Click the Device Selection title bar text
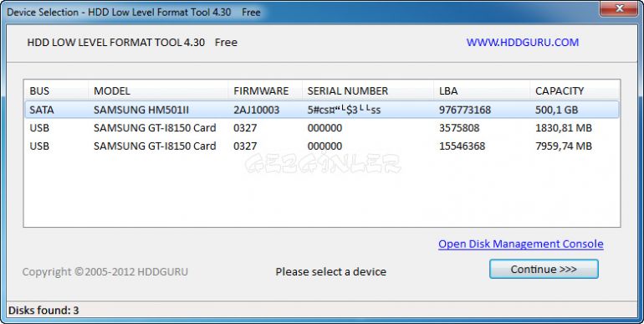The image size is (644, 324). click(134, 13)
